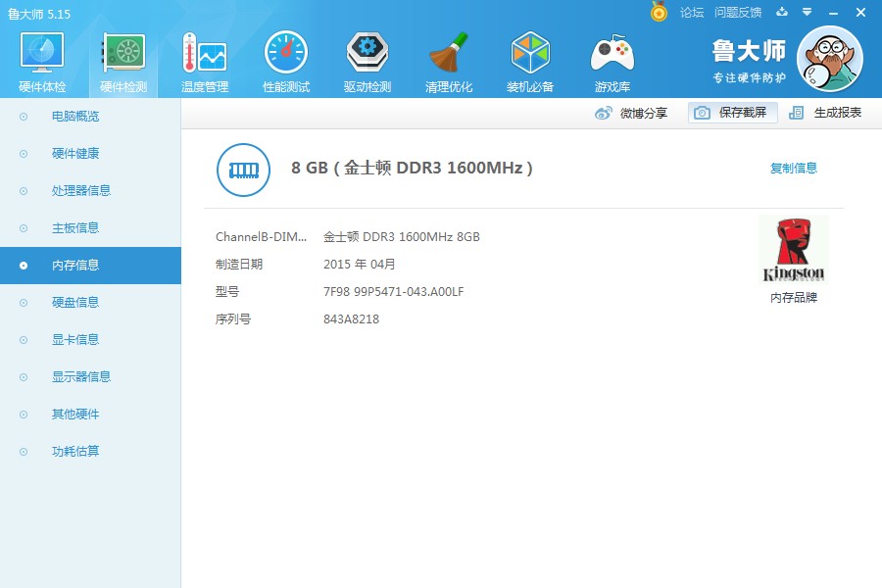The width and height of the screenshot is (882, 588).
Task: Launch 性能测试 gauge icon
Action: click(x=286, y=52)
